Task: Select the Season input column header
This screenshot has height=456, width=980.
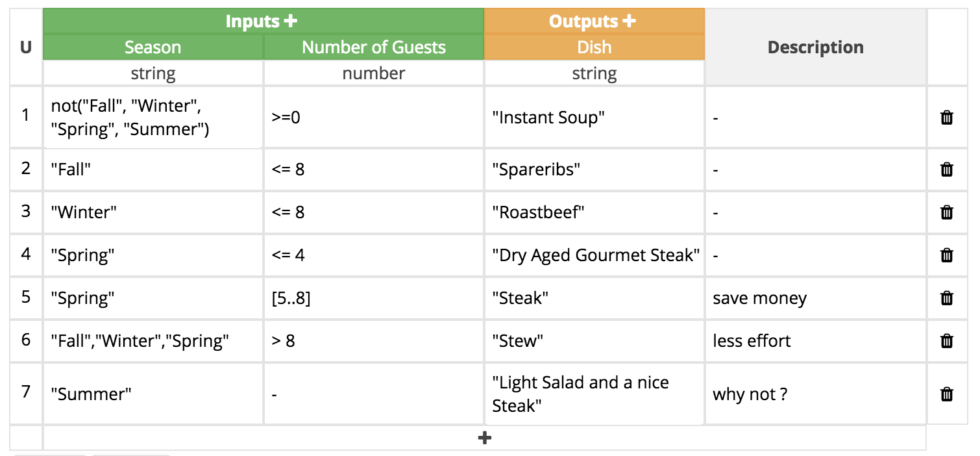Action: click(153, 47)
